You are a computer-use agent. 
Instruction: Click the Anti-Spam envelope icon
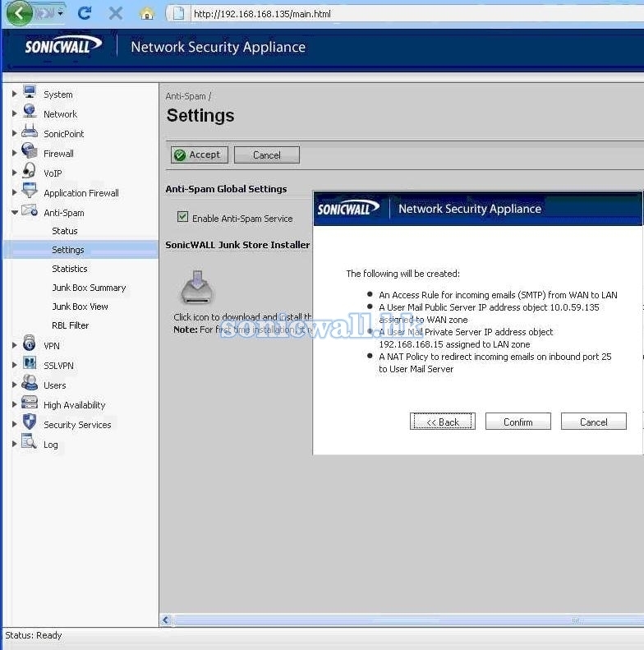(30, 210)
